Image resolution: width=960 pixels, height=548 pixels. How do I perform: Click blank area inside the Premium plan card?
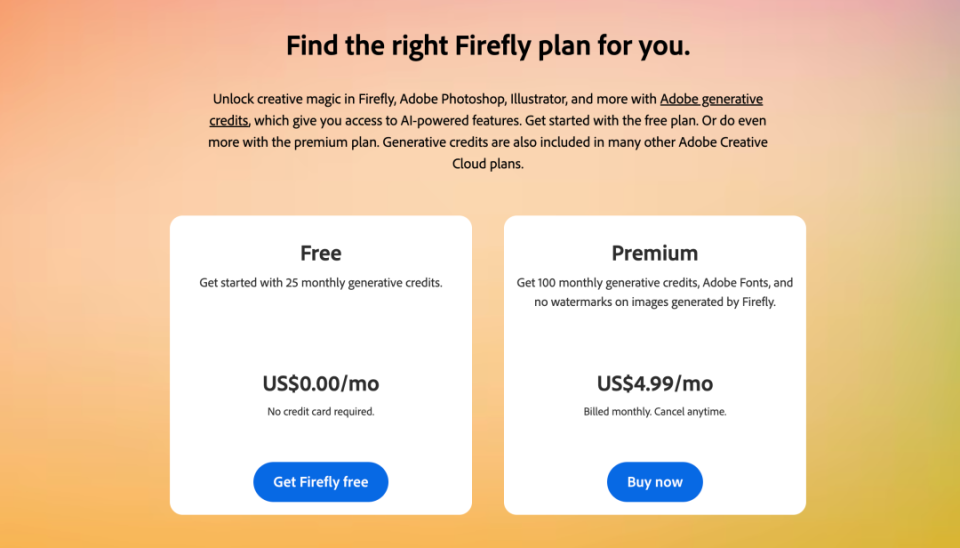[x=654, y=338]
